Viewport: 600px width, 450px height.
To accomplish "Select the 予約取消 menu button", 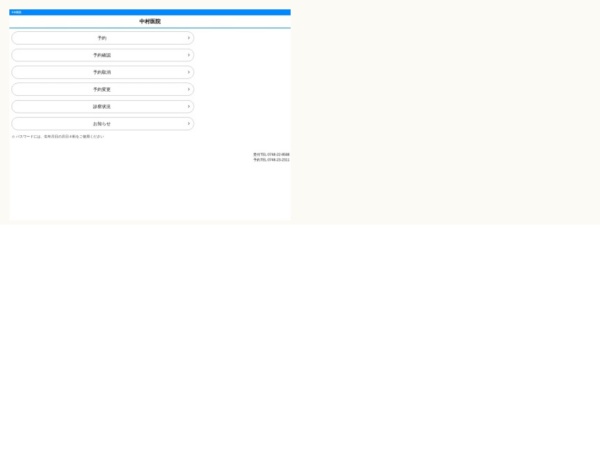I will coord(103,72).
